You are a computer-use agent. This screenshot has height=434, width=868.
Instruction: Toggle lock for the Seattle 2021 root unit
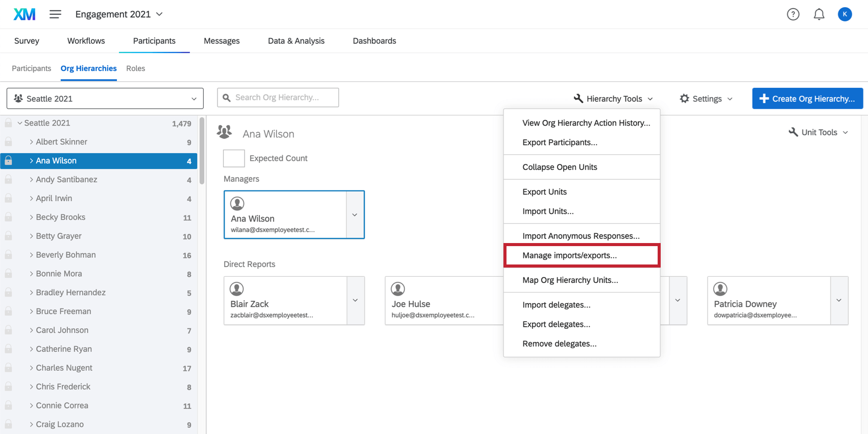[9, 123]
